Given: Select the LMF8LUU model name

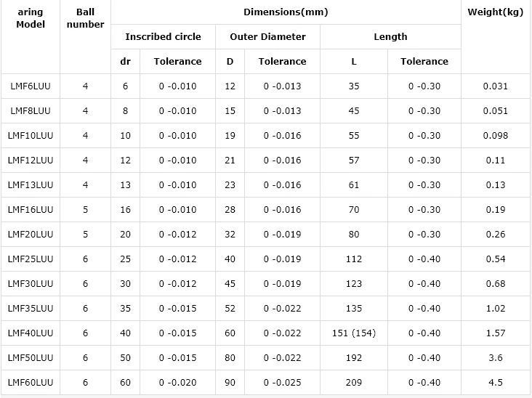Looking at the screenshot, I should coord(31,111).
